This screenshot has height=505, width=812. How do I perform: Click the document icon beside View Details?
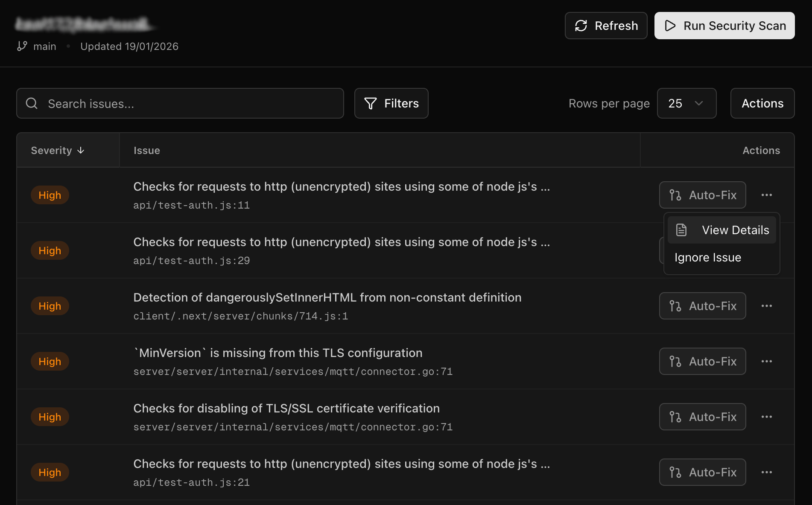click(x=681, y=230)
